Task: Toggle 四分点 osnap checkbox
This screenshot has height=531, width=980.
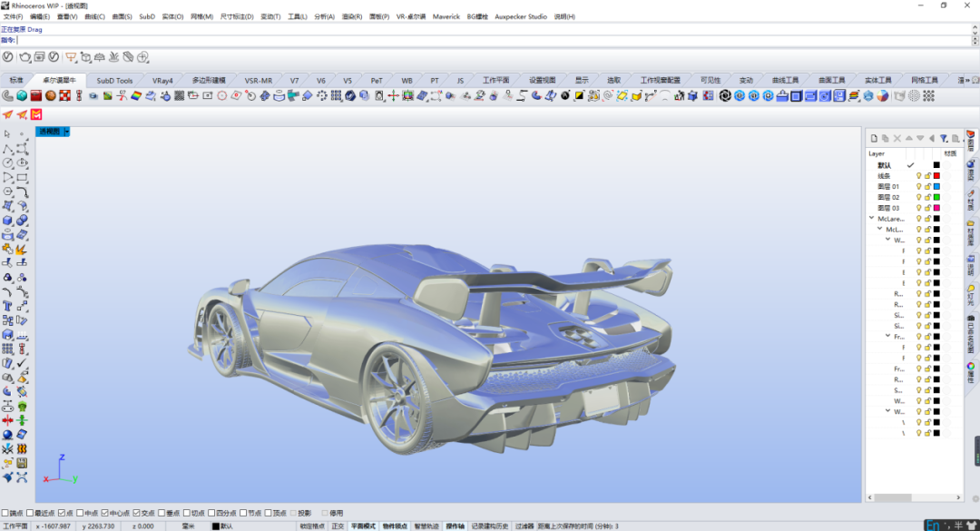Action: click(x=211, y=513)
